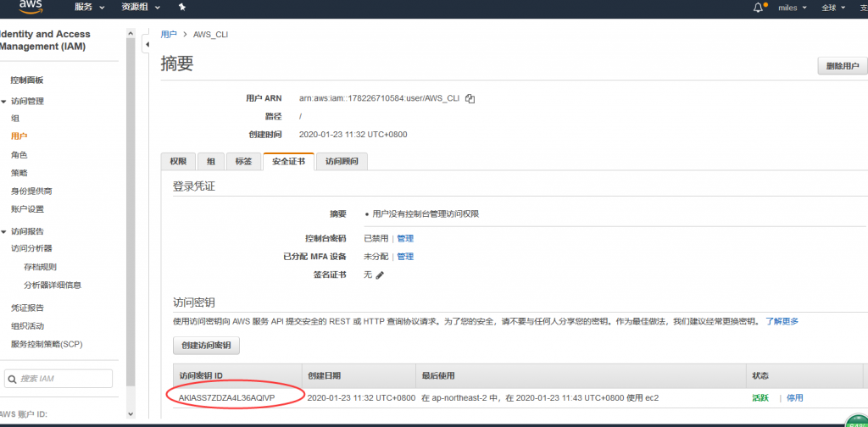Open the notifications bell
The image size is (868, 427).
[x=759, y=8]
